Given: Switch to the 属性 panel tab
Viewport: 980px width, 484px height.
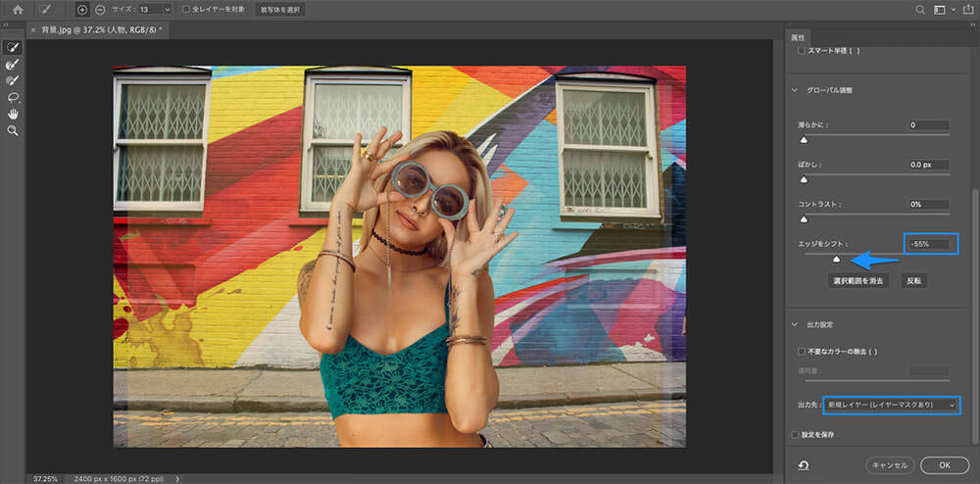Looking at the screenshot, I should click(x=798, y=37).
